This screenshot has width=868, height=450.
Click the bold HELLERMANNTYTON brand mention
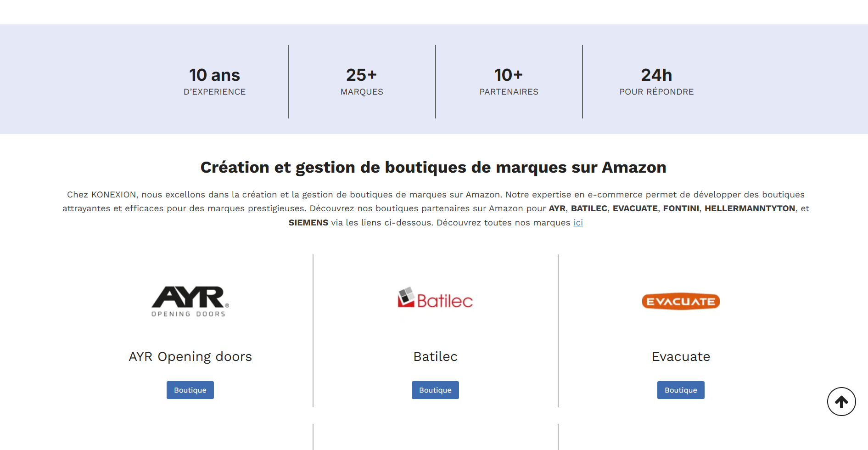coord(749,208)
